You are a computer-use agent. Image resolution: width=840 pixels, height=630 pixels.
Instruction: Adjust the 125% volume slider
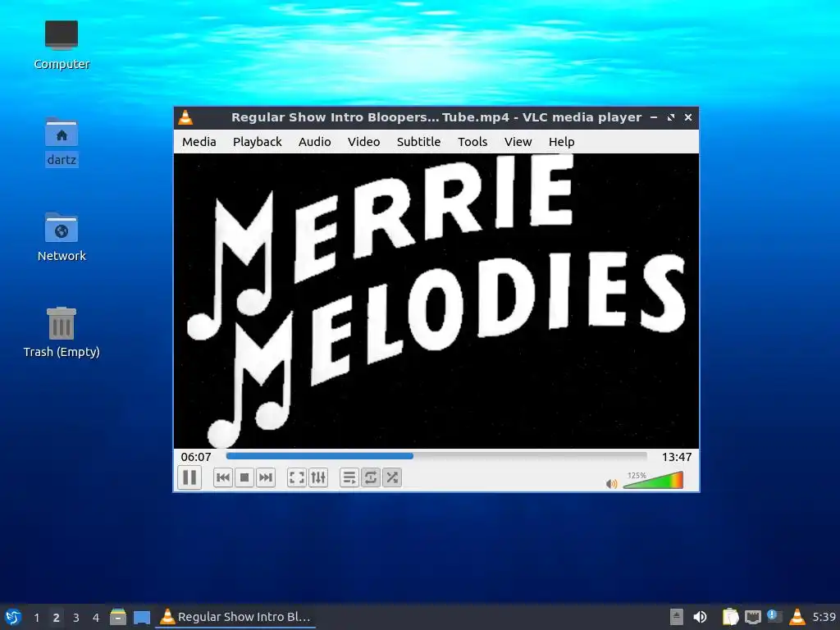pos(653,480)
